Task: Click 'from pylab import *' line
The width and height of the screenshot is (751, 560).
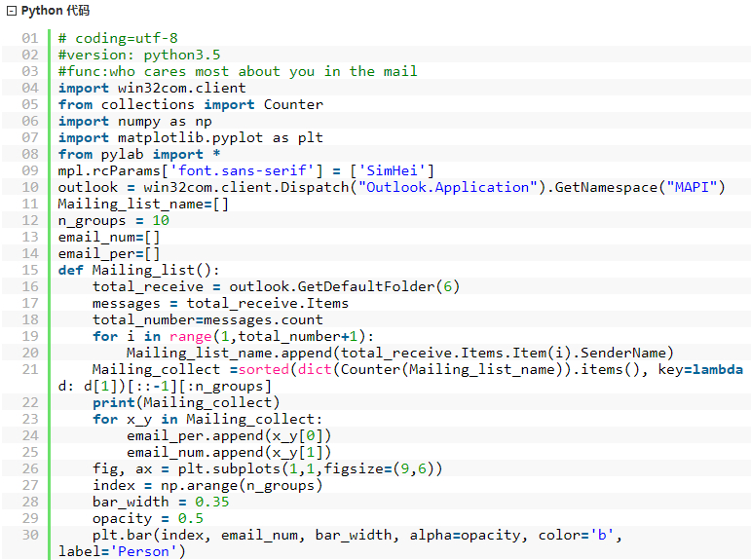Action: [139, 154]
